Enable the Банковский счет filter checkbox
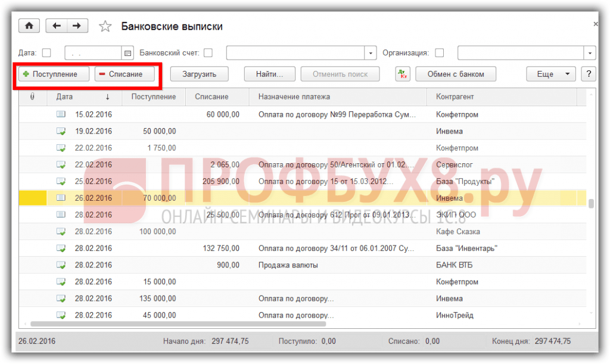Viewport: 610px width, 364px height. [x=208, y=53]
